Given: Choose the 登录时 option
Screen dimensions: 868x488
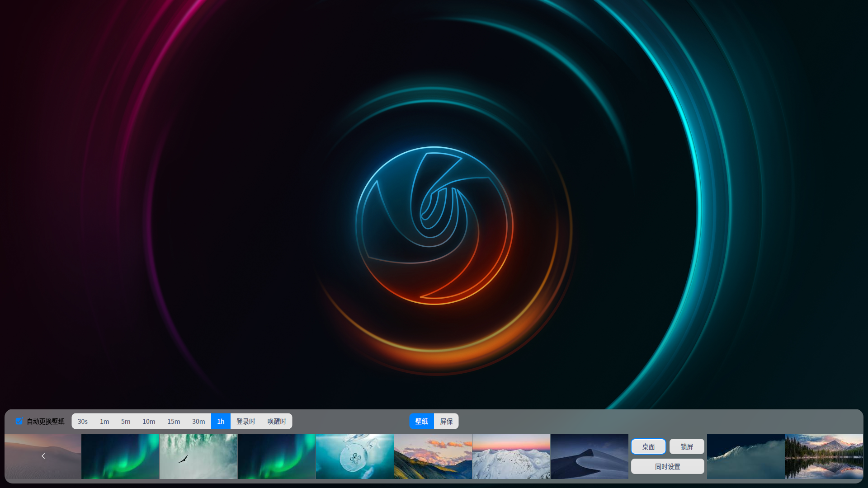Looking at the screenshot, I should (246, 421).
